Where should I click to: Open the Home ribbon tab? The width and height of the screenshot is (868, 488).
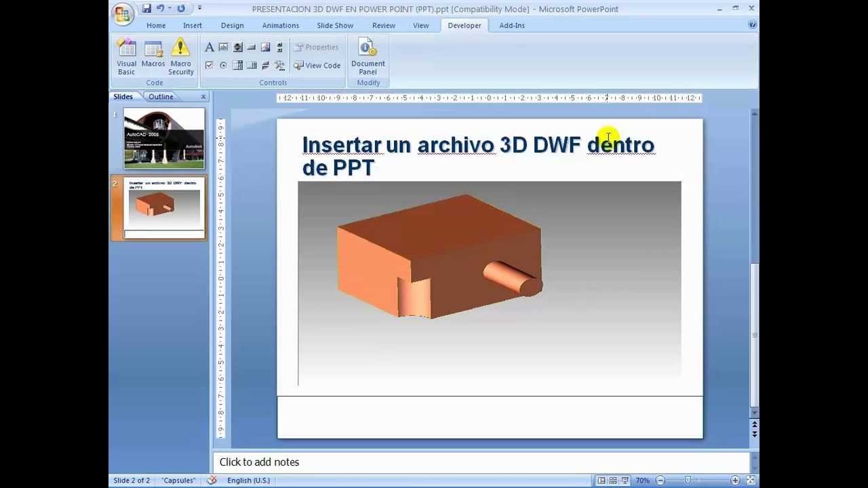coord(156,25)
